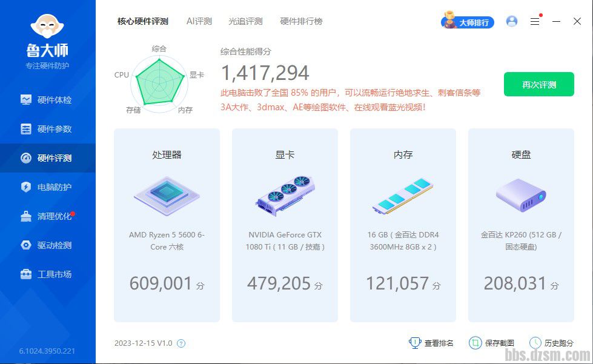Click the user account avatar icon
Screen dimensions: 593x364
click(512, 21)
